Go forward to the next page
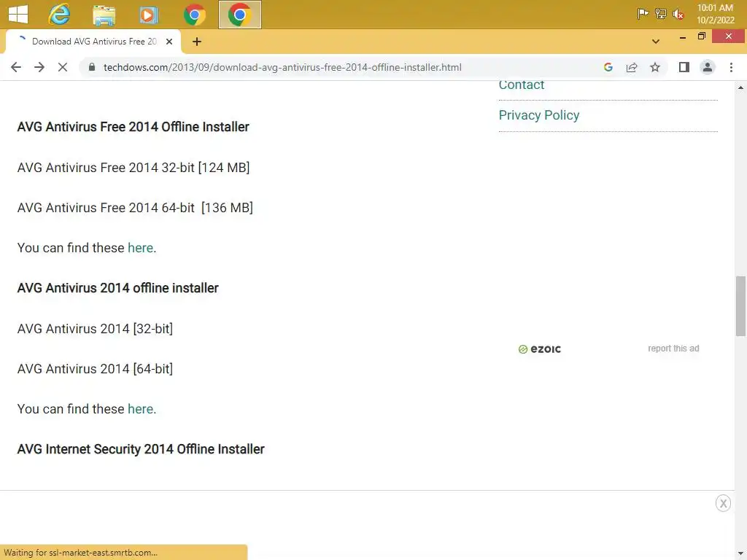 pyautogui.click(x=39, y=67)
